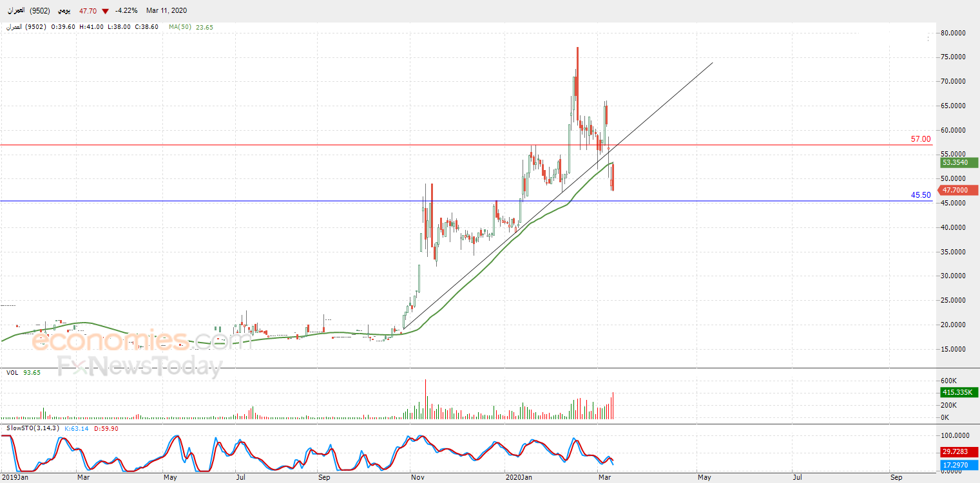The height and width of the screenshot is (483, 980).
Task: Click the O:39.60 open value
Action: [x=63, y=27]
